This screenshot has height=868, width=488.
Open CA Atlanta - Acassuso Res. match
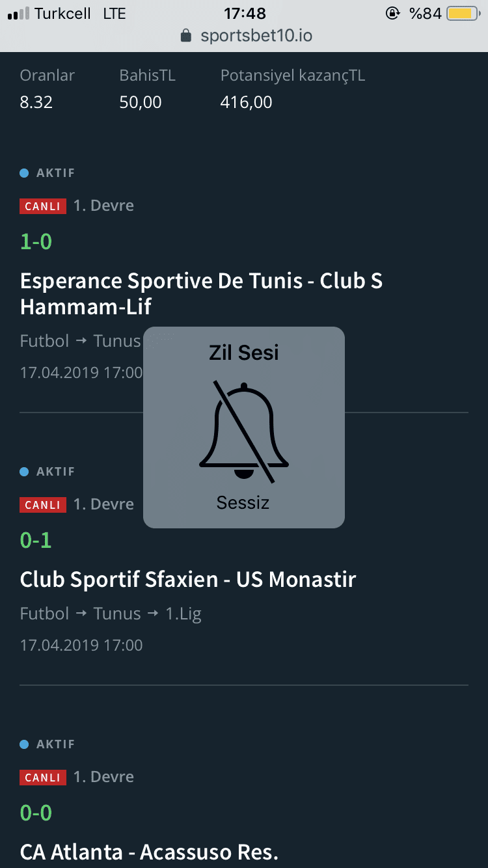[x=149, y=852]
